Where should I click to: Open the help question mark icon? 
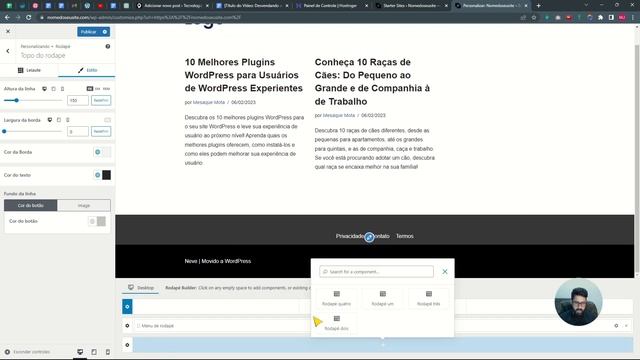tap(108, 47)
